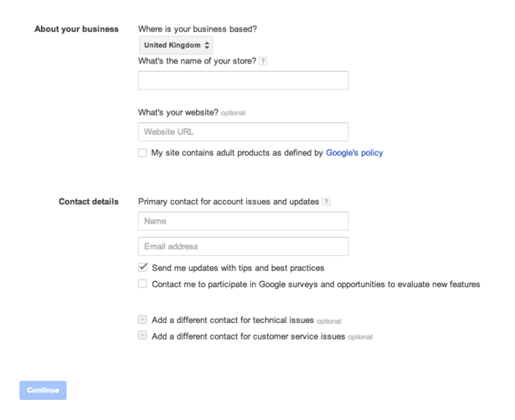This screenshot has width=515, height=420.
Task: Check the adult products checkbox
Action: (x=142, y=152)
